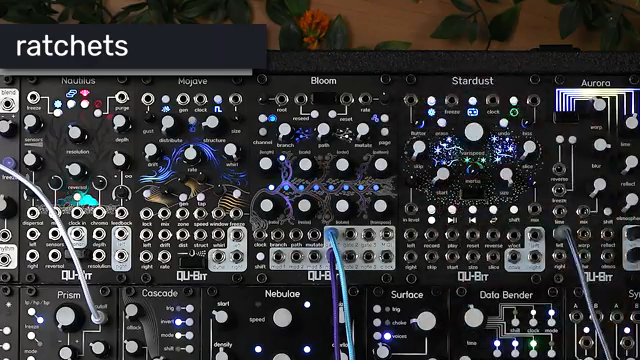Tap the snowflake icon on Stardust

[431, 111]
